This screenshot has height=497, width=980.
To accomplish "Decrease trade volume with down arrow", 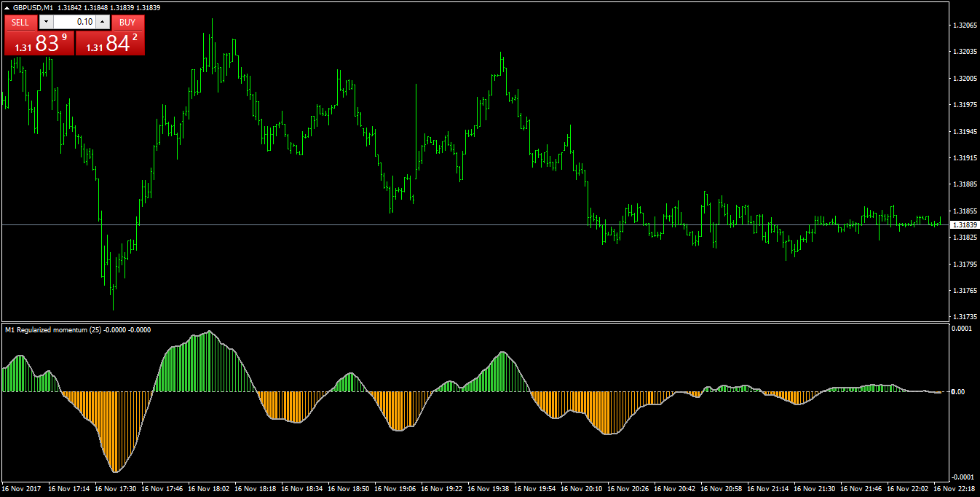I will [x=46, y=23].
